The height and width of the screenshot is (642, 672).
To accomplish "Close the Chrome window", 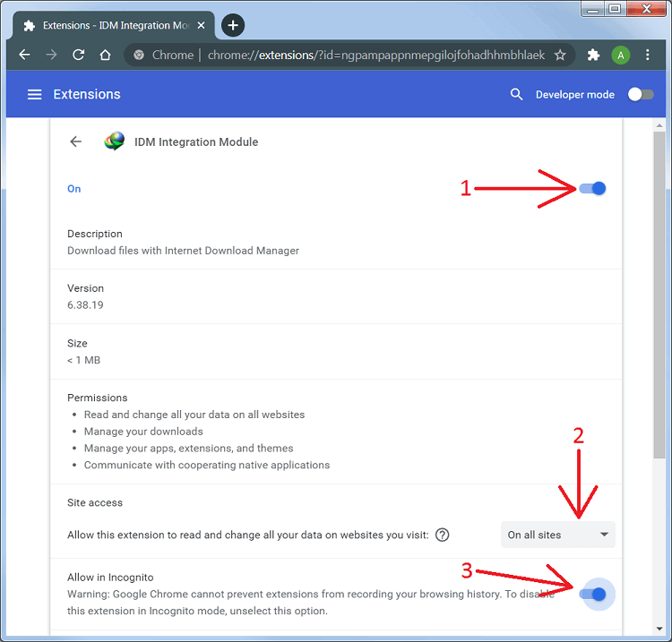I will click(646, 9).
